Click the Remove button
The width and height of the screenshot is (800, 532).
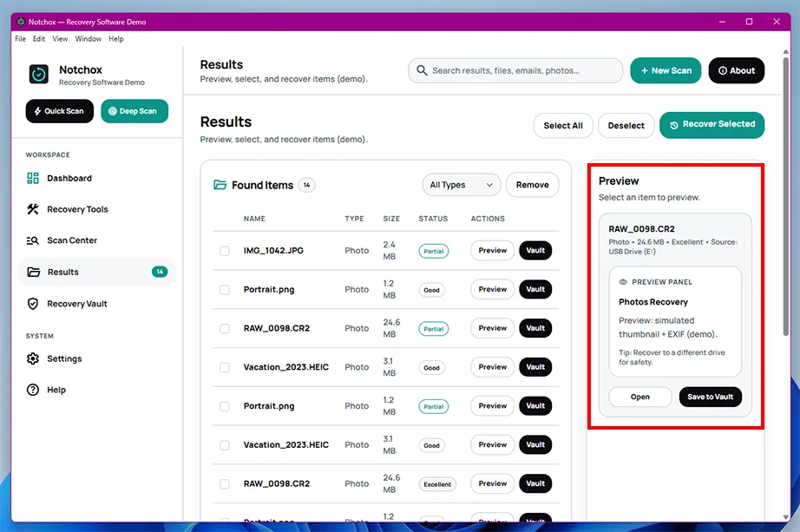click(x=532, y=185)
